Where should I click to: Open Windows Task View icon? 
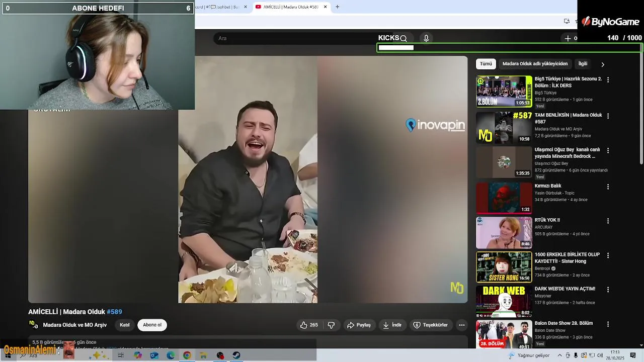click(121, 355)
